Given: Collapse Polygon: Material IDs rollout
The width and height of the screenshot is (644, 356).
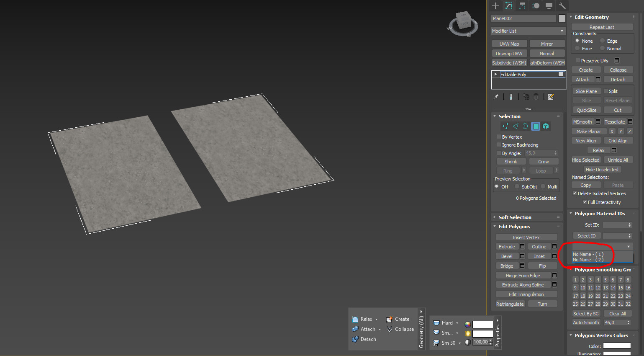Looking at the screenshot, I should [571, 214].
